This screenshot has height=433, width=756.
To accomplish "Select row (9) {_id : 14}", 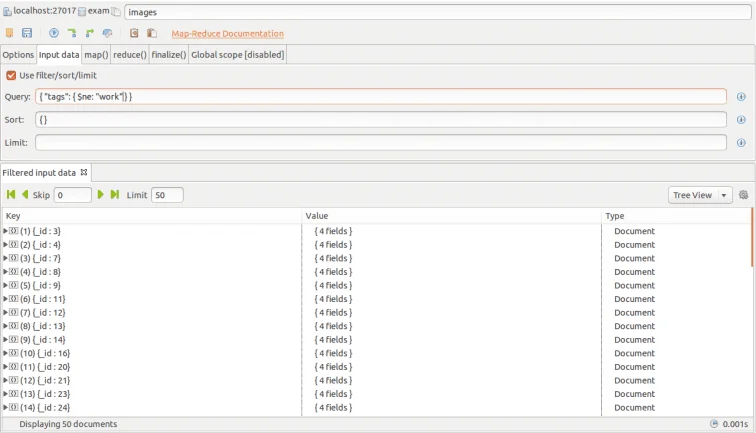I will pyautogui.click(x=377, y=339).
